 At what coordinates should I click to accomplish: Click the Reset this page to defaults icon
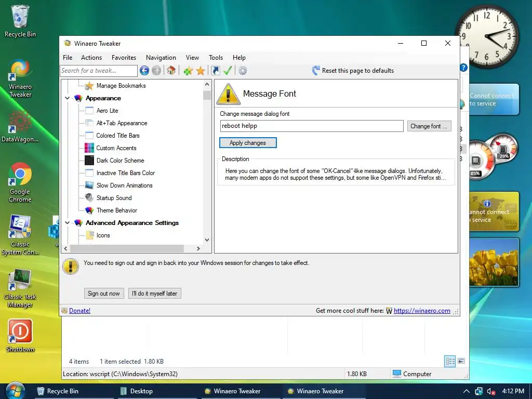point(316,70)
